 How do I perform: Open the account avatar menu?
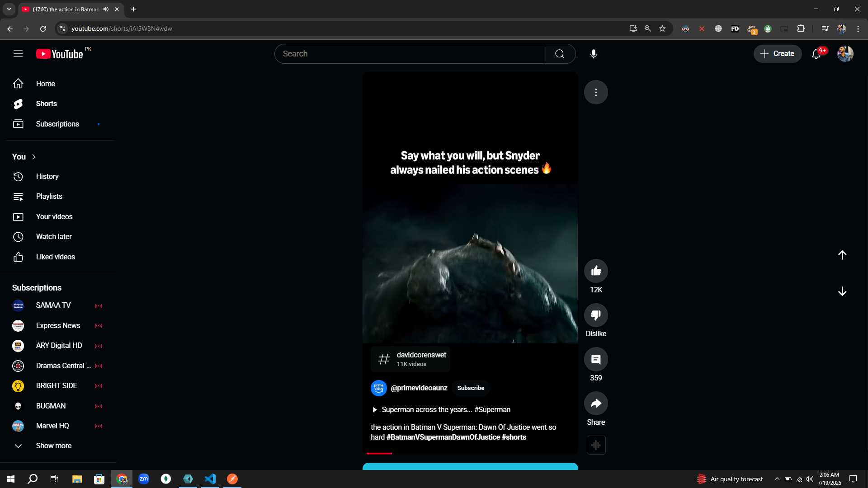(x=845, y=54)
